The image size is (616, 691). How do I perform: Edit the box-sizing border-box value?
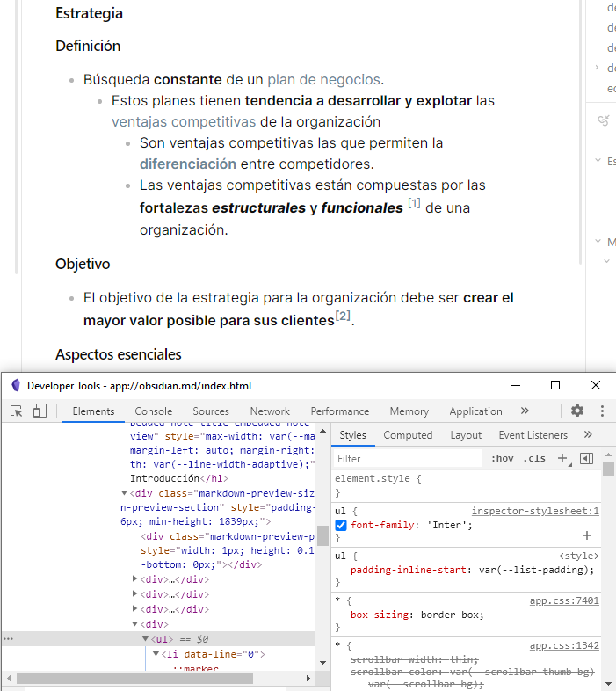(x=452, y=615)
